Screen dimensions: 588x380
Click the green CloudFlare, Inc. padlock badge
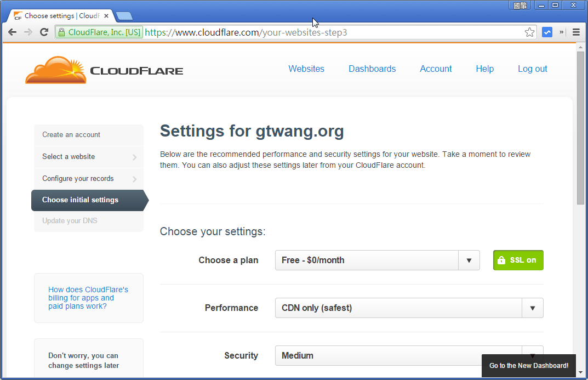[99, 32]
